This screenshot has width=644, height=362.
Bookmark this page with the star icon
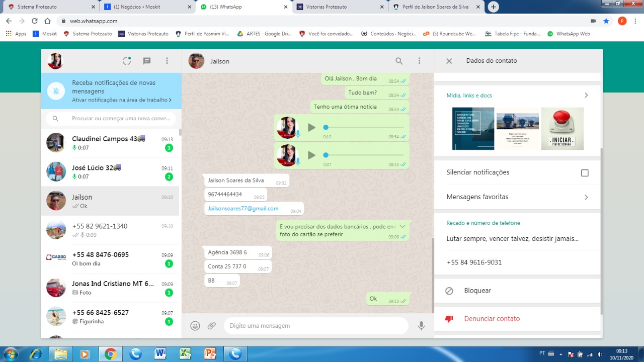tap(606, 21)
